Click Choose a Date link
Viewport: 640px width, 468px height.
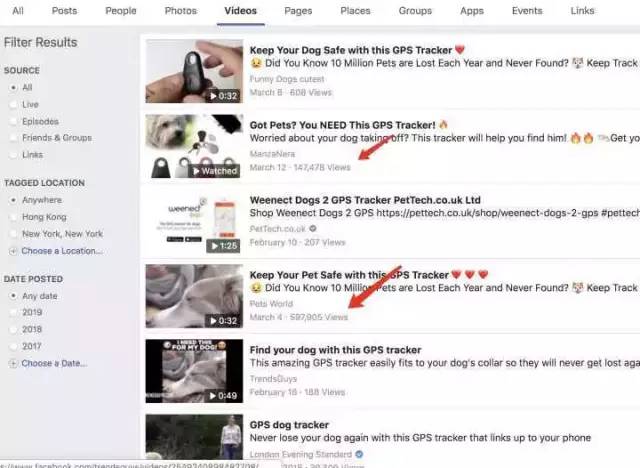pos(54,363)
